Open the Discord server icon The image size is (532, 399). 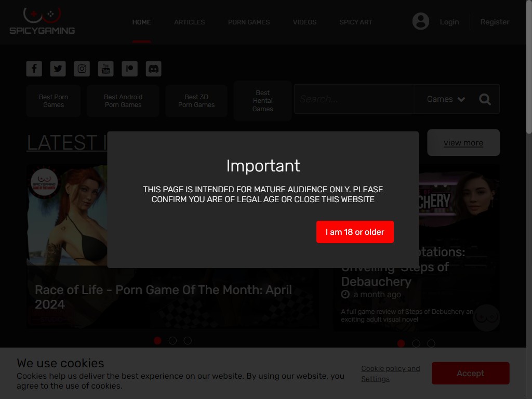[154, 69]
